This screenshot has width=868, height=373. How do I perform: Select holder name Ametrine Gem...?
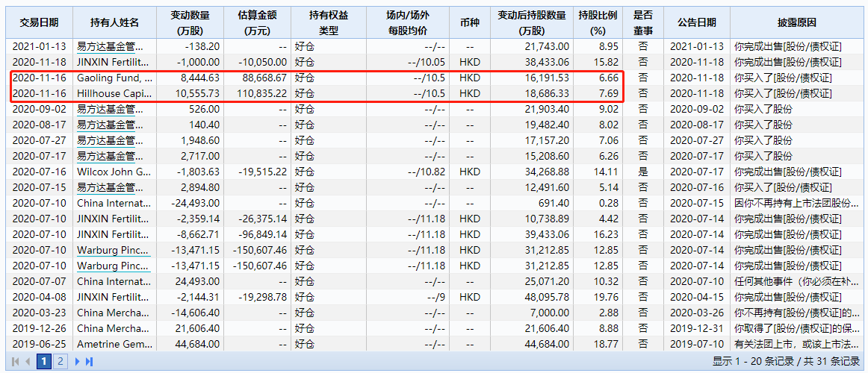point(114,344)
